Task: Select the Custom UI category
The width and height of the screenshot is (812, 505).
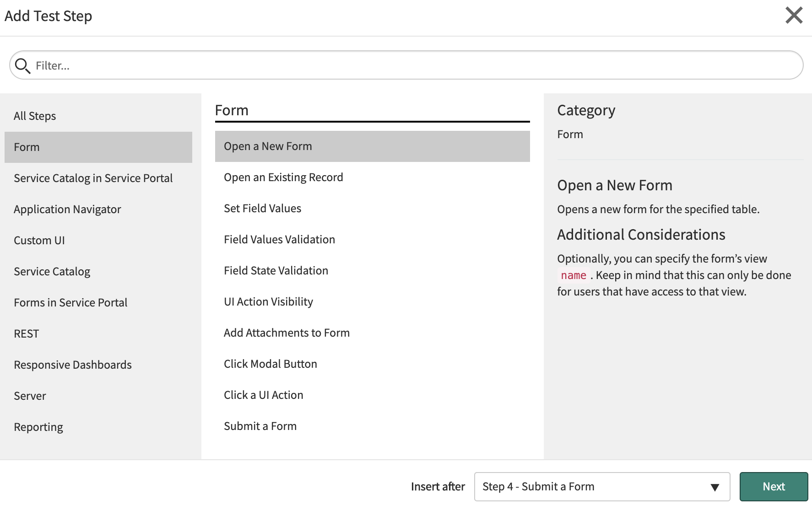Action: coord(98,241)
